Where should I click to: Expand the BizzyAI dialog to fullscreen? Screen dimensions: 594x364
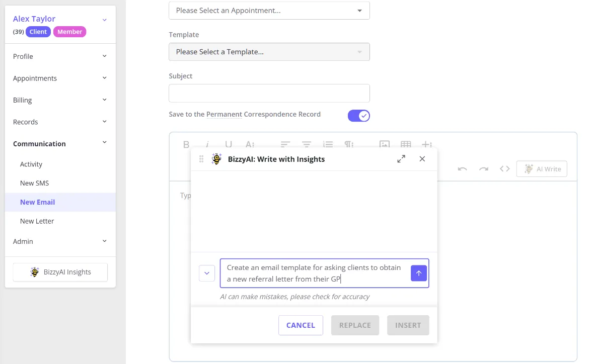pos(401,159)
